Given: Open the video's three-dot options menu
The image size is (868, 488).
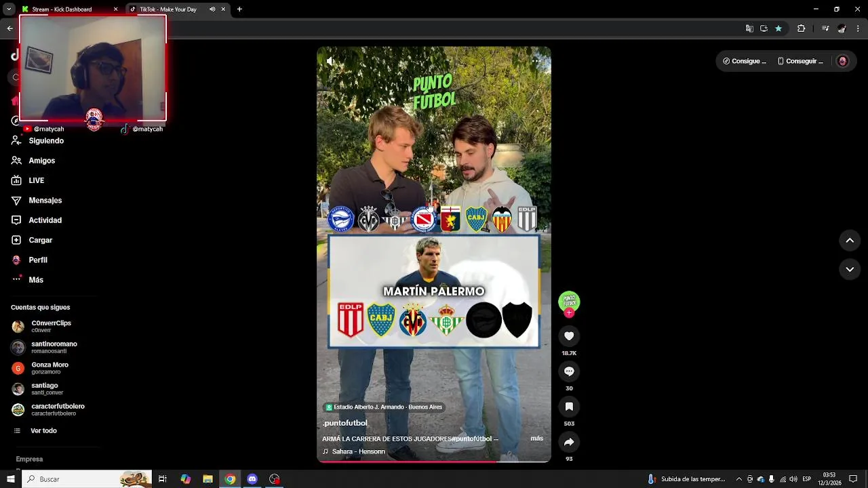Looking at the screenshot, I should click(536, 61).
